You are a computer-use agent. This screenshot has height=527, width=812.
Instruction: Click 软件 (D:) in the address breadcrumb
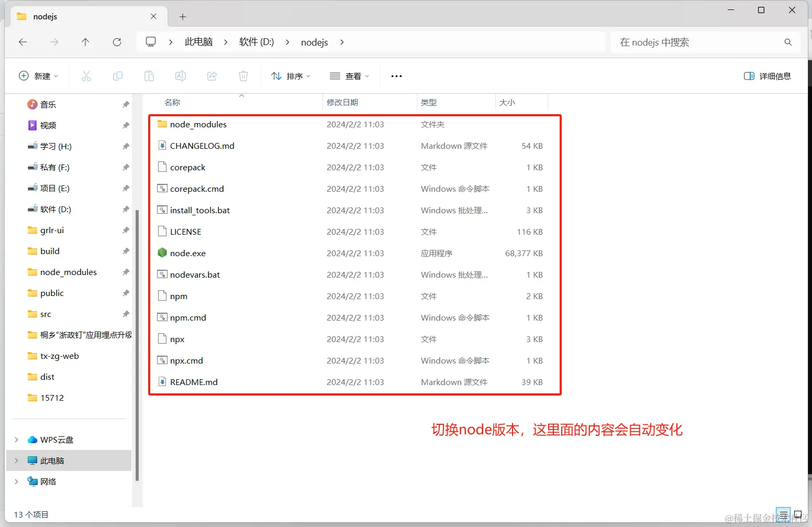(x=257, y=42)
